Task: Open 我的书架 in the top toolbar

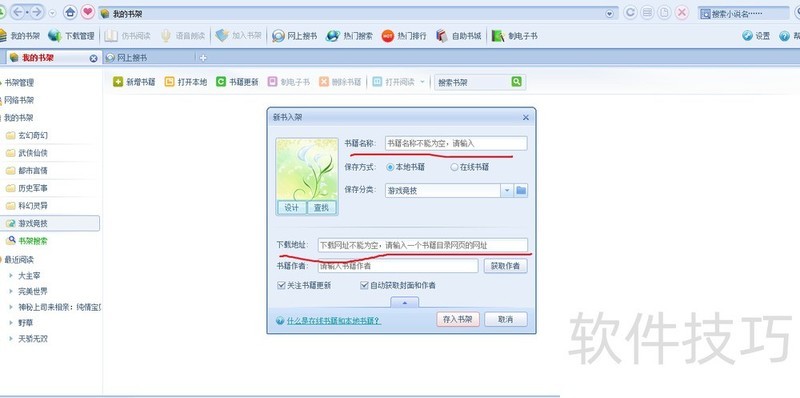Action: (19, 36)
